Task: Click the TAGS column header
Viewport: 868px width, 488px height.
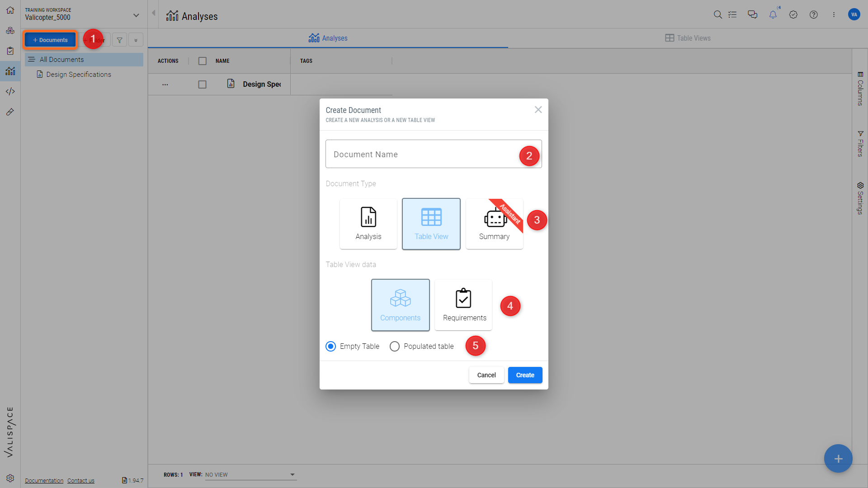Action: click(306, 61)
